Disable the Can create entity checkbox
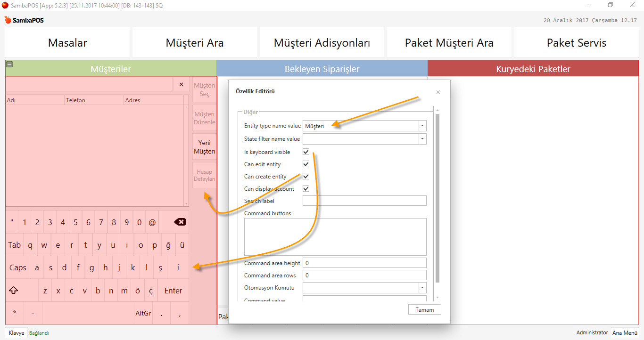Image resolution: width=644 pixels, height=340 pixels. pyautogui.click(x=306, y=176)
